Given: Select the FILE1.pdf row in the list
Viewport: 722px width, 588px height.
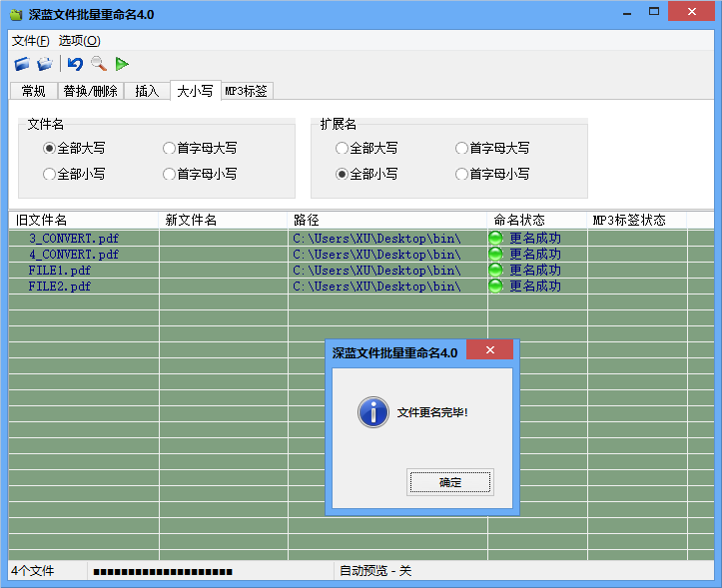Looking at the screenshot, I should point(60,271).
